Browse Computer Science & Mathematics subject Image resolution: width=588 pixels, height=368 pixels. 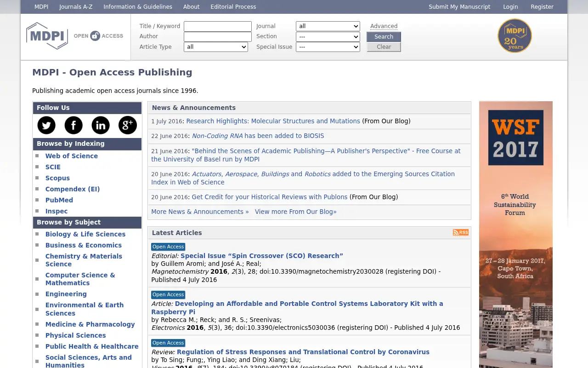click(x=80, y=279)
